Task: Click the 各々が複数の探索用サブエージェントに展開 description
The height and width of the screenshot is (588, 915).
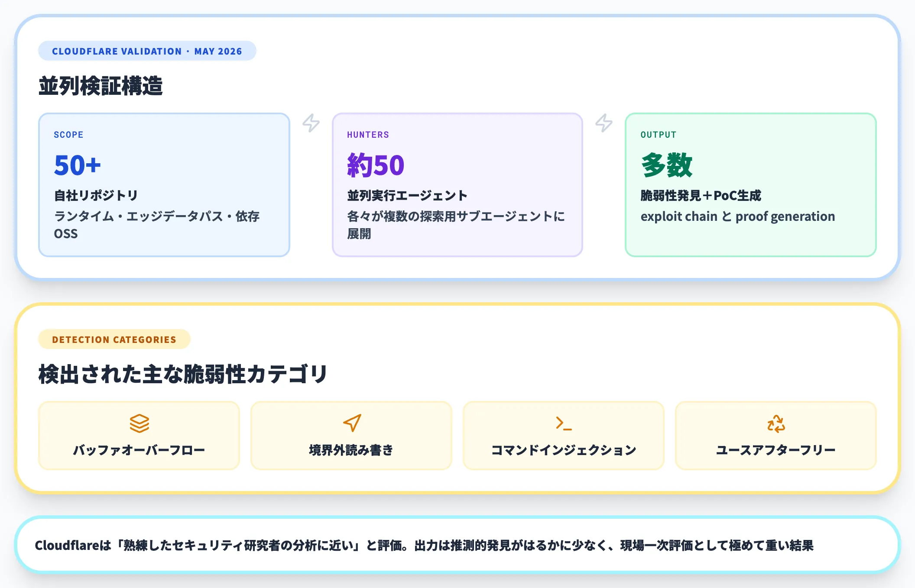Action: point(456,225)
